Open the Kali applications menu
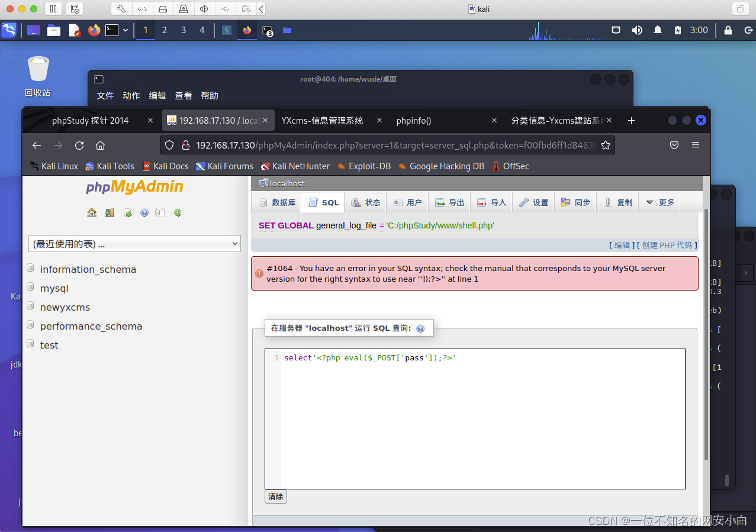 (x=9, y=30)
